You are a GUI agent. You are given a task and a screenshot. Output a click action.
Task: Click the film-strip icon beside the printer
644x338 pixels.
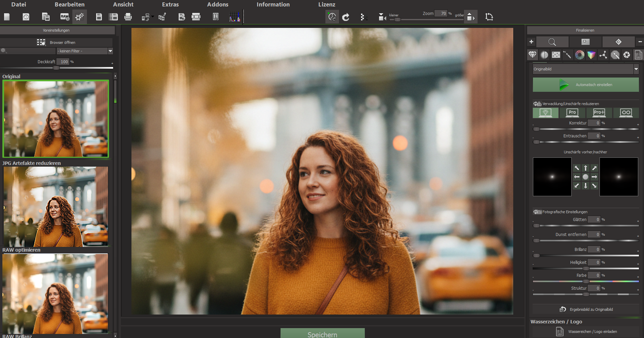click(196, 17)
